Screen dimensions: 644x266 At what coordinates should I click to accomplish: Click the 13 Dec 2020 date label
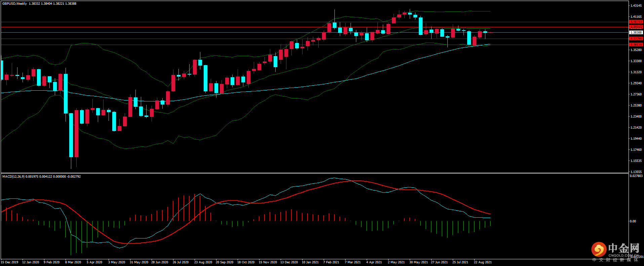pos(289,262)
